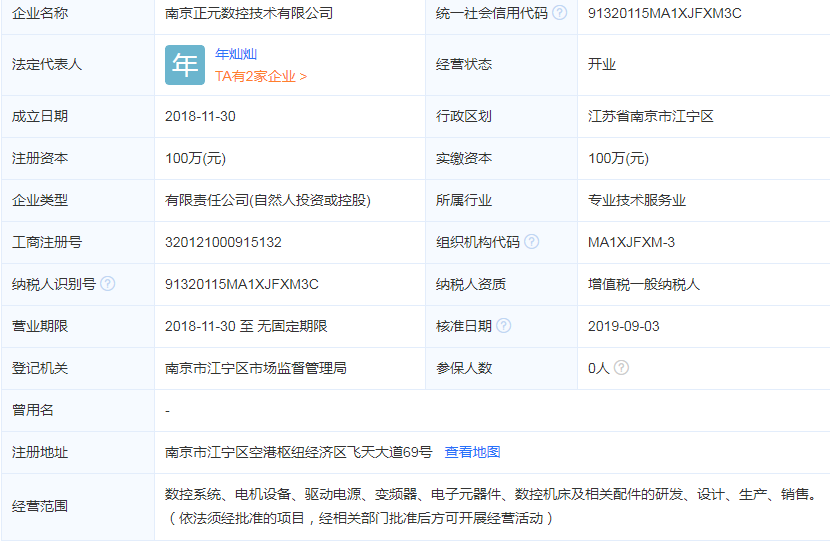The height and width of the screenshot is (541, 830).
Task: Click help icon next to 统一社会信用代码
Action: pyautogui.click(x=560, y=13)
